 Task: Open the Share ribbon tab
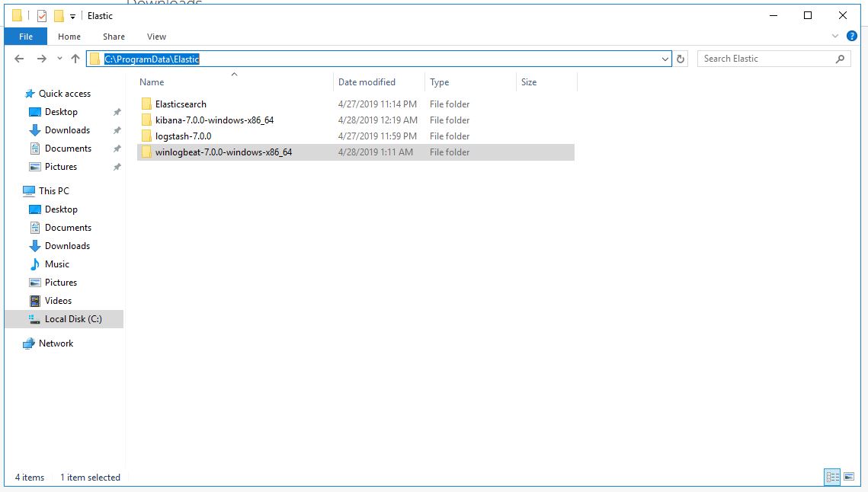114,37
